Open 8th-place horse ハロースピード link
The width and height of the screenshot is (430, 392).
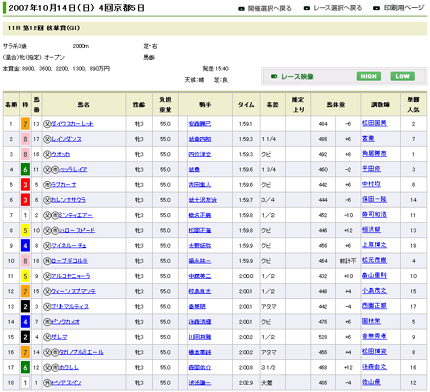tap(77, 230)
